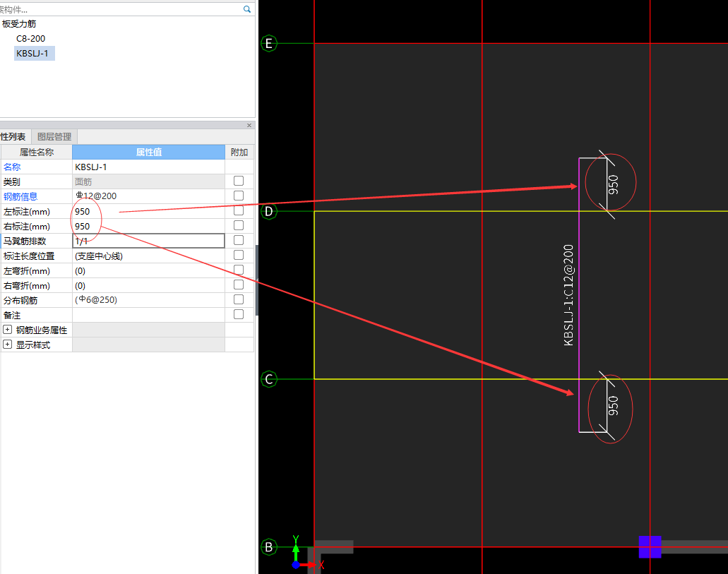This screenshot has width=728, height=574.
Task: Expand the 钢筋业务属性 group
Action: click(8, 330)
